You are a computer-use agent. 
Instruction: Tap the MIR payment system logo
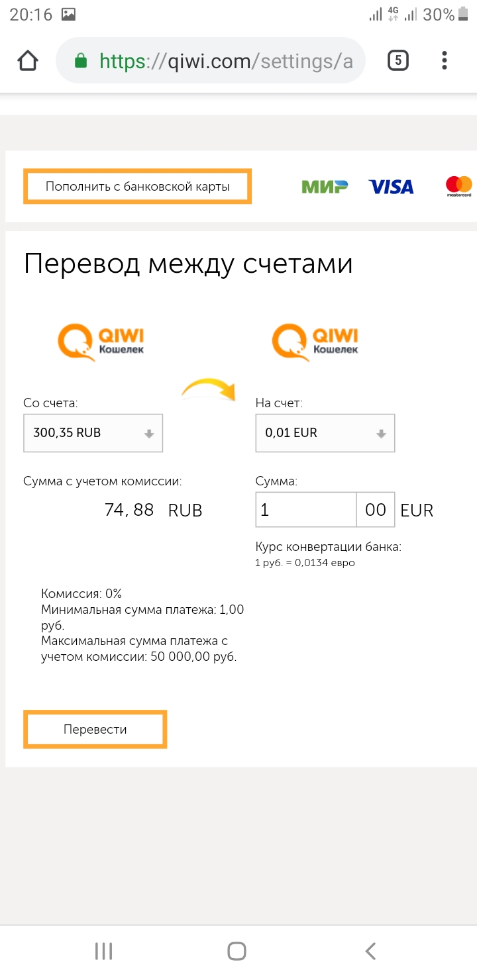pyautogui.click(x=325, y=187)
